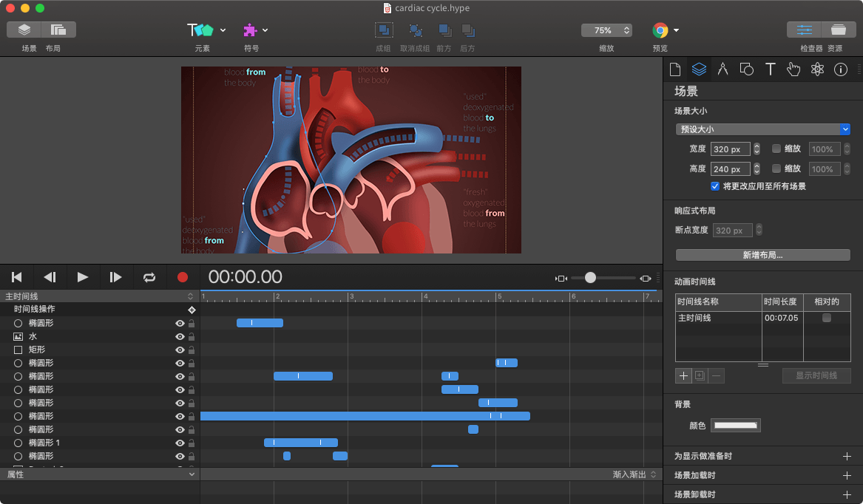Open the Document inspector
863x504 pixels.
coord(675,69)
